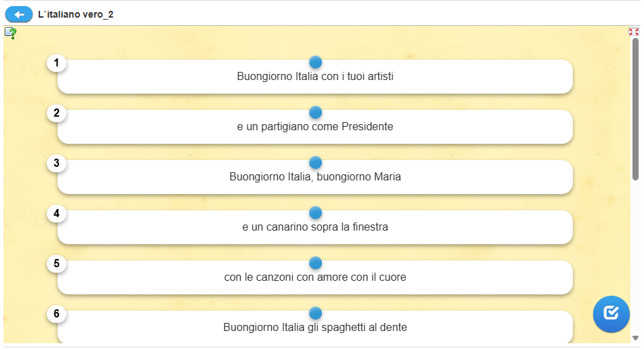Image resolution: width=644 pixels, height=350 pixels.
Task: Select card 'Buongiorno Italia con i tuoi artisti'
Action: (315, 77)
